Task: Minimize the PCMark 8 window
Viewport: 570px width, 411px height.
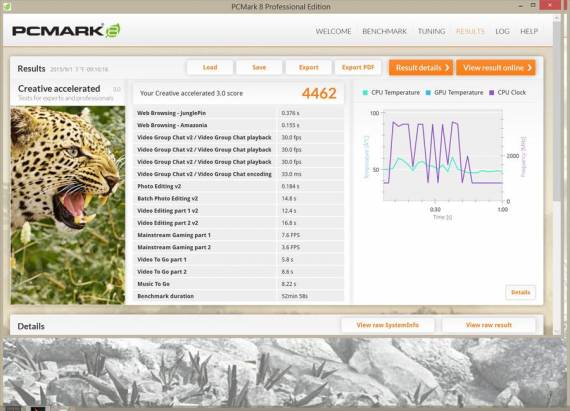Action: [521, 6]
